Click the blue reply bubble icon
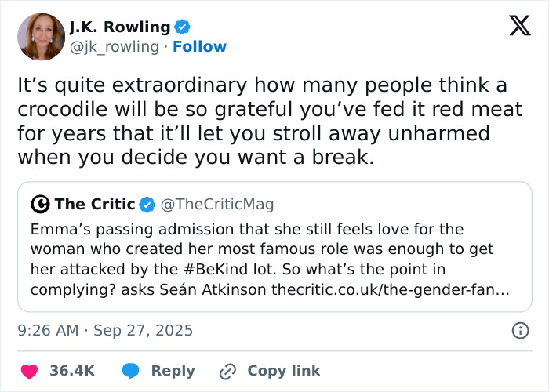 point(131,371)
